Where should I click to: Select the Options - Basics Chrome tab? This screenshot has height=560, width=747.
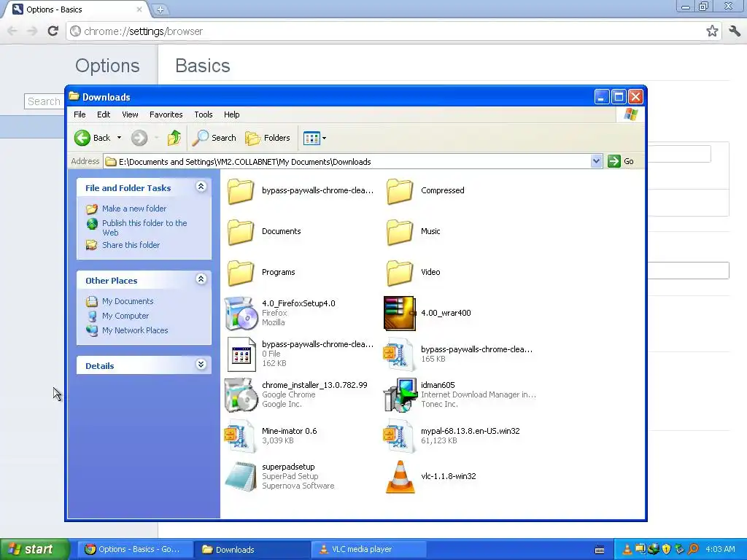(x=76, y=9)
